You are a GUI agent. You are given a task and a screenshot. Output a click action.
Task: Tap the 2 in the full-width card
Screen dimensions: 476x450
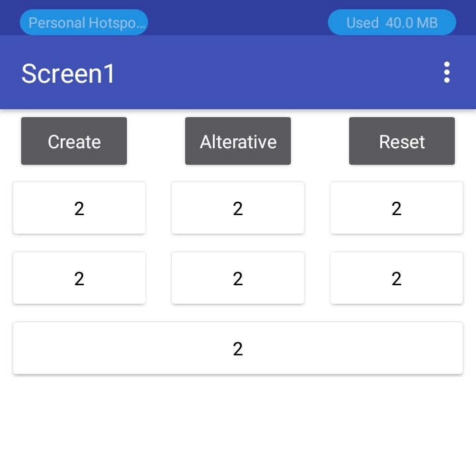tap(238, 349)
